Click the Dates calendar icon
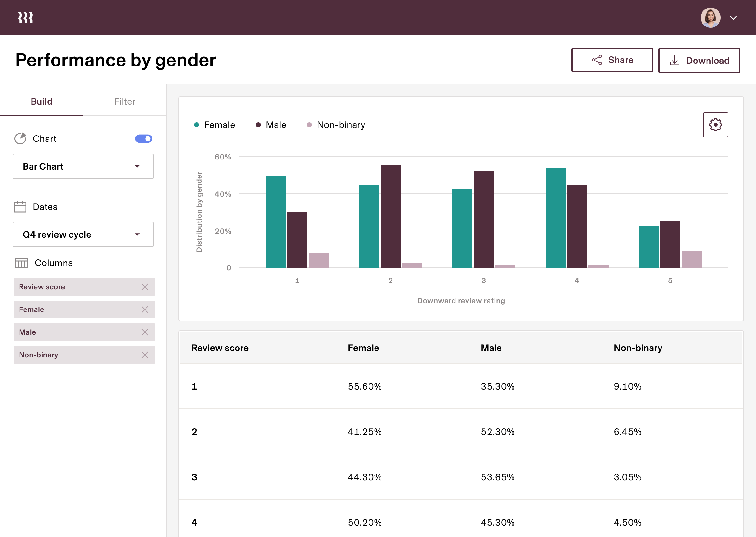Viewport: 756px width, 537px height. pos(20,207)
